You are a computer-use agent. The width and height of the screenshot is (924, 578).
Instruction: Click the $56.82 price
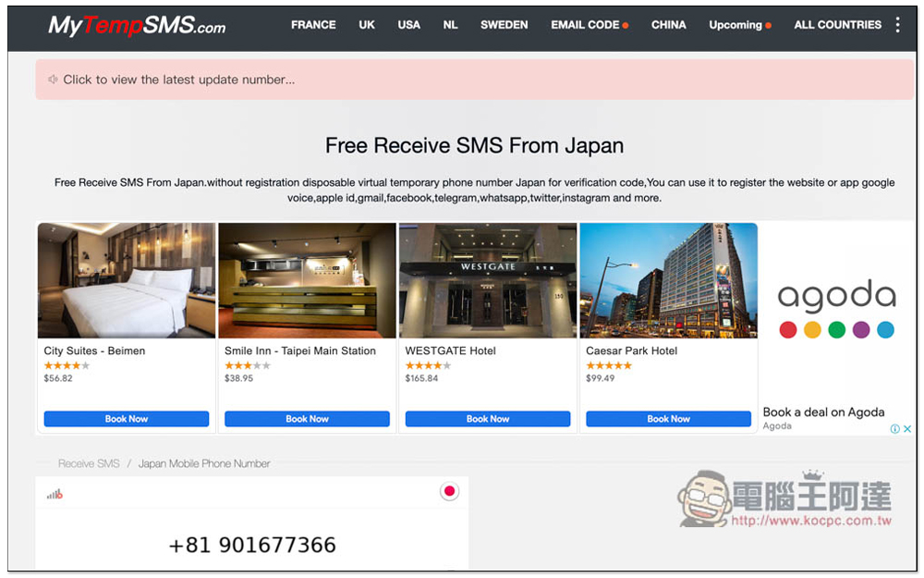click(x=57, y=378)
